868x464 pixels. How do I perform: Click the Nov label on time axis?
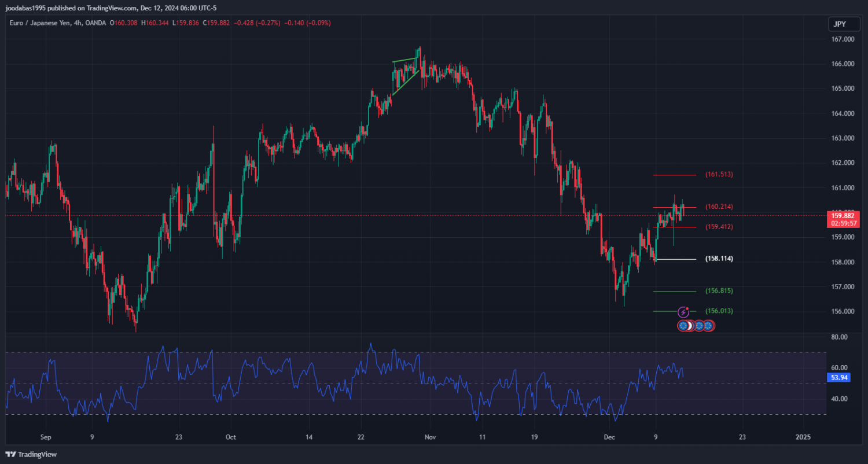[429, 437]
